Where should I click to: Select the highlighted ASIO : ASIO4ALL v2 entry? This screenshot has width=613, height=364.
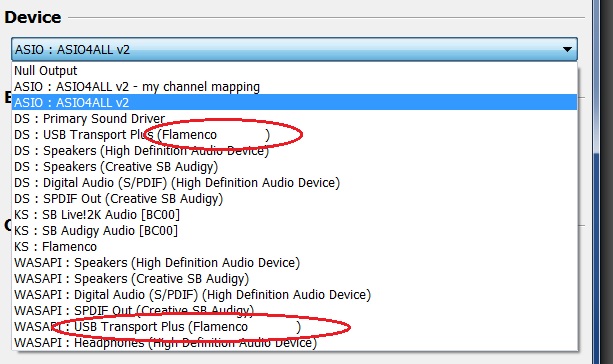coord(294,102)
